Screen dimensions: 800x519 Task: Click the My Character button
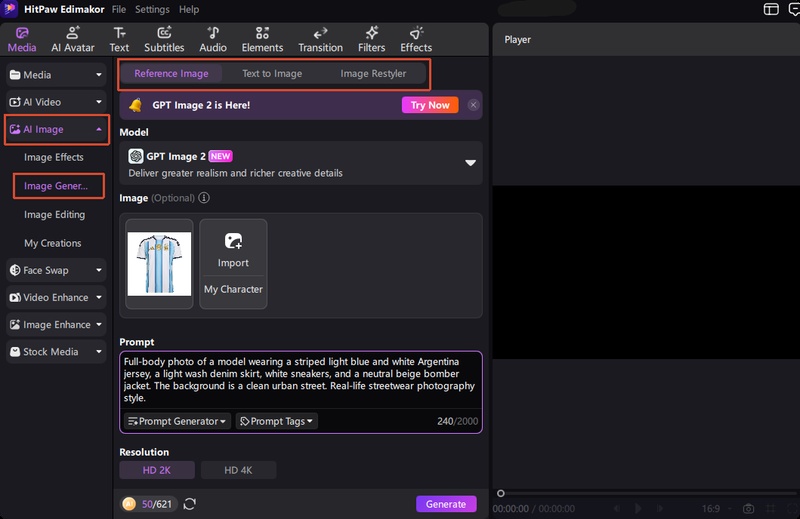(x=233, y=289)
